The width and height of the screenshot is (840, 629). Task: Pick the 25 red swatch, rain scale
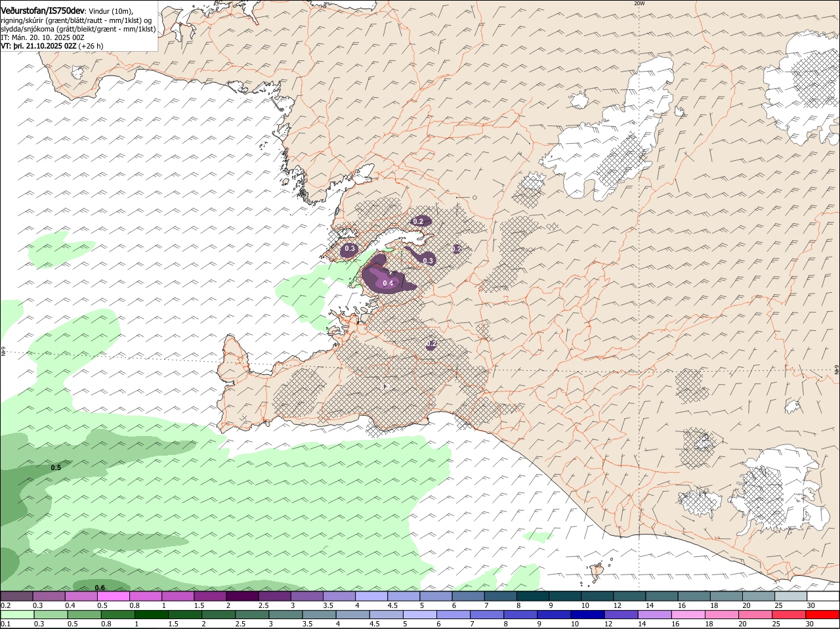[789, 615]
